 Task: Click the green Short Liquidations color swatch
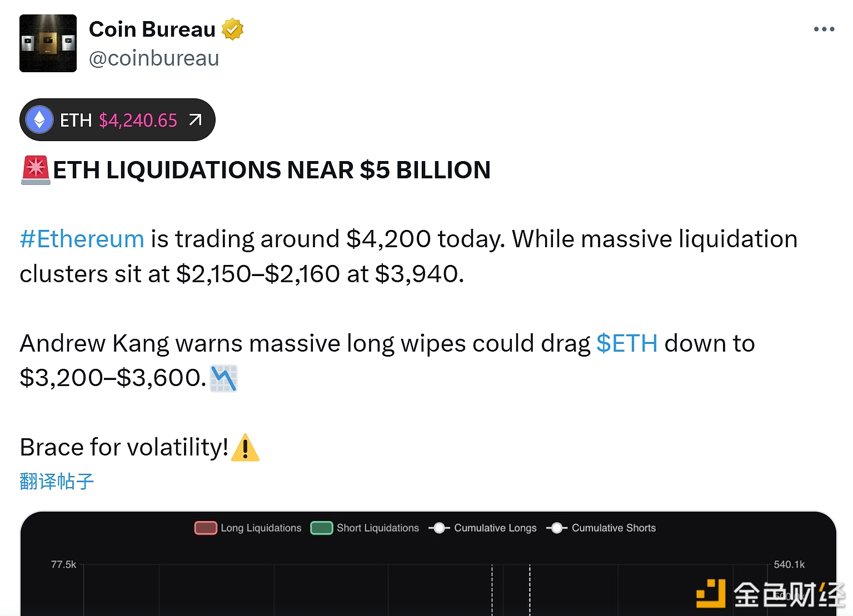pyautogui.click(x=322, y=528)
